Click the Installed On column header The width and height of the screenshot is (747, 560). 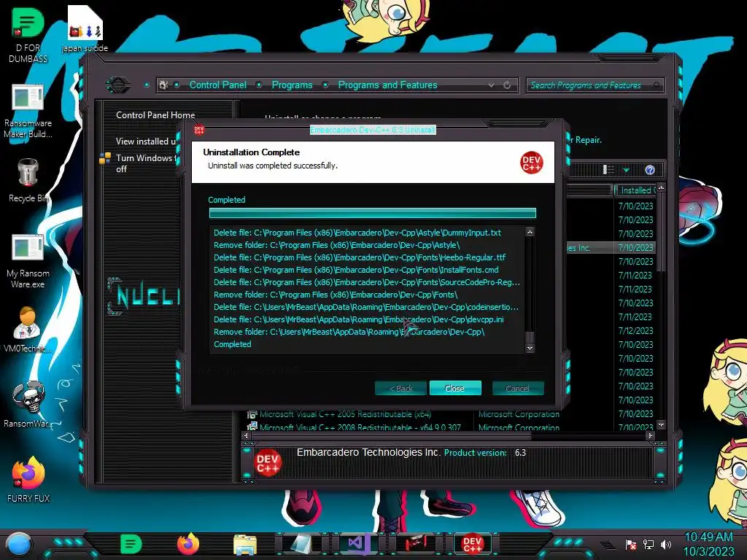tap(635, 190)
